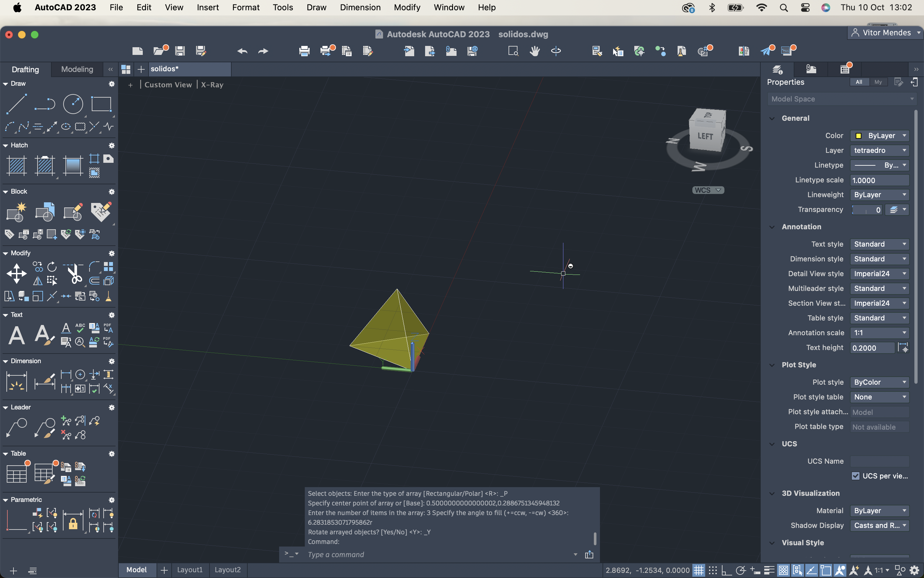The width and height of the screenshot is (924, 578).
Task: Click the yellow ByLayer color swatch
Action: (858, 136)
